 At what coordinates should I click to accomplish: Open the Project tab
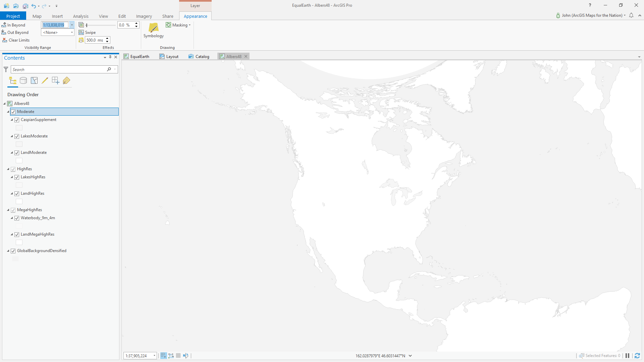point(13,16)
